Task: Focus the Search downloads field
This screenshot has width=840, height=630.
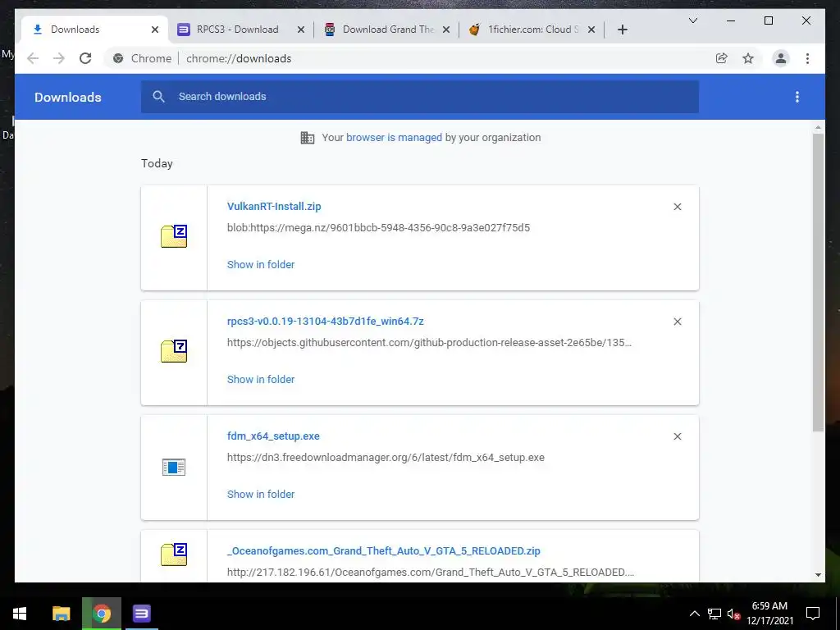Action: point(419,97)
